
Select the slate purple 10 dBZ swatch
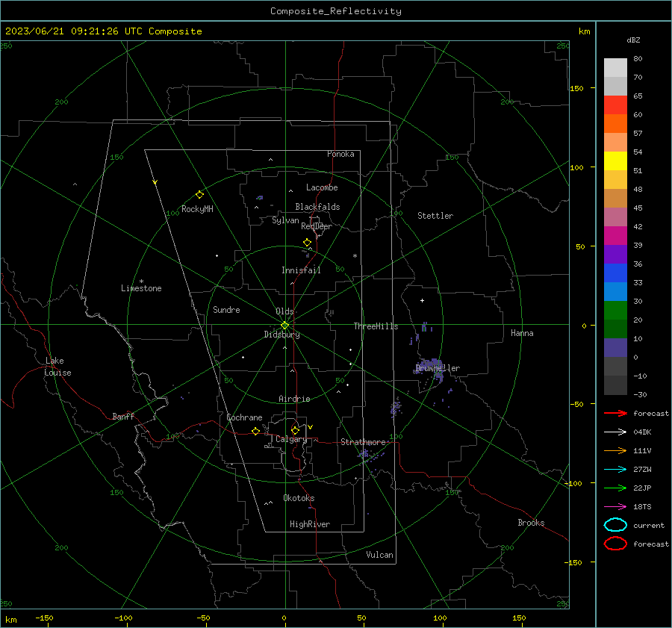615,347
